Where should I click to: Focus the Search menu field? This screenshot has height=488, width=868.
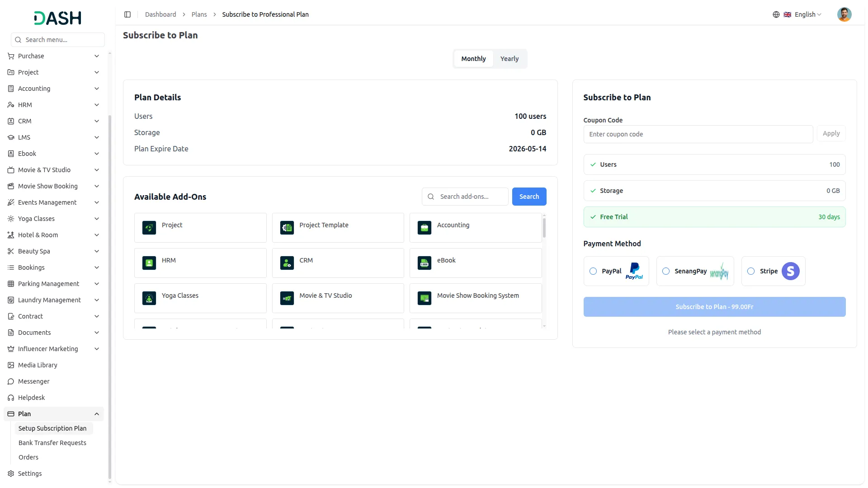(58, 40)
